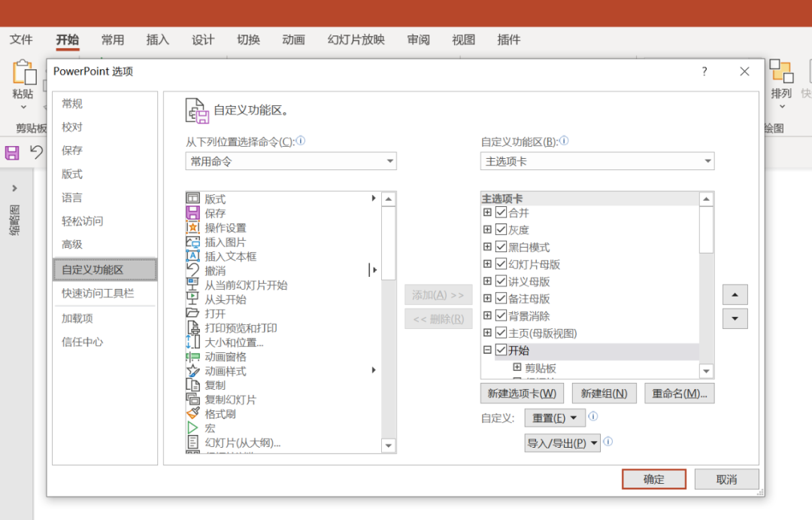Uncheck the 灰度 tab checkbox
This screenshot has height=520, width=812.
[501, 230]
